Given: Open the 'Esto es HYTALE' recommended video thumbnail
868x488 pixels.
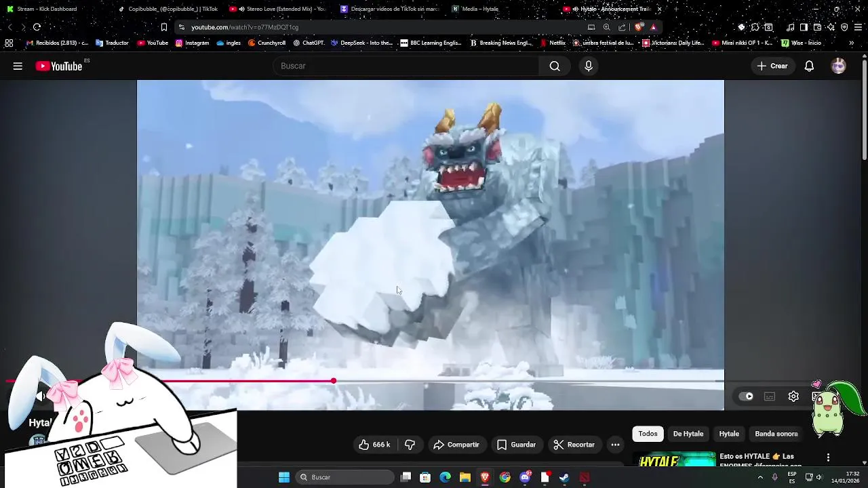Looking at the screenshot, I should click(674, 460).
